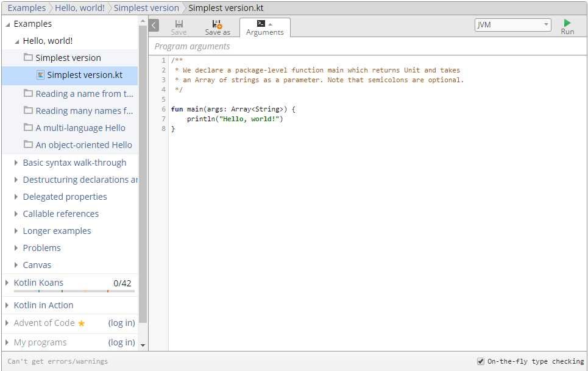Screen dimensions: 588x371
Task: Click the Kotlin Koans progress bar
Action: pyautogui.click(x=74, y=291)
